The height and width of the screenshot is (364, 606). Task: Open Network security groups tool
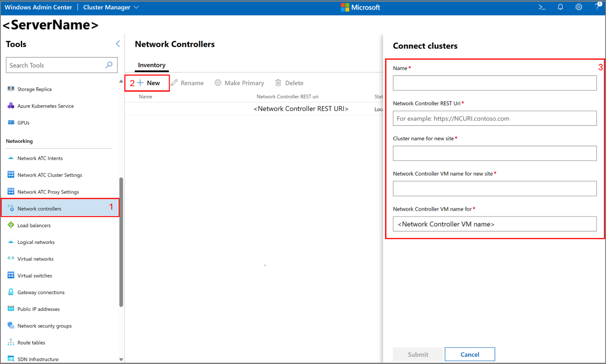[44, 326]
